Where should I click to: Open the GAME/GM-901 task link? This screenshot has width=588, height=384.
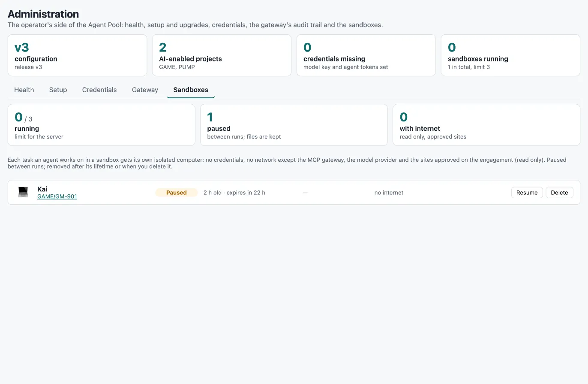(x=57, y=197)
